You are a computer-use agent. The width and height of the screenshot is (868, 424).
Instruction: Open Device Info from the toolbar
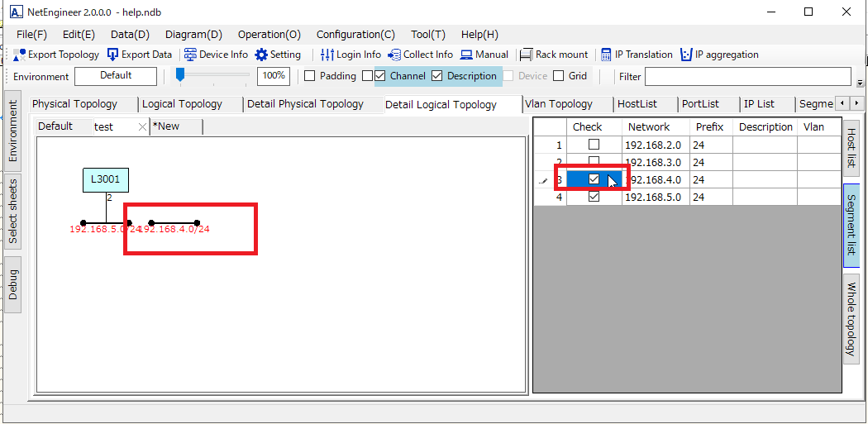pos(190,55)
